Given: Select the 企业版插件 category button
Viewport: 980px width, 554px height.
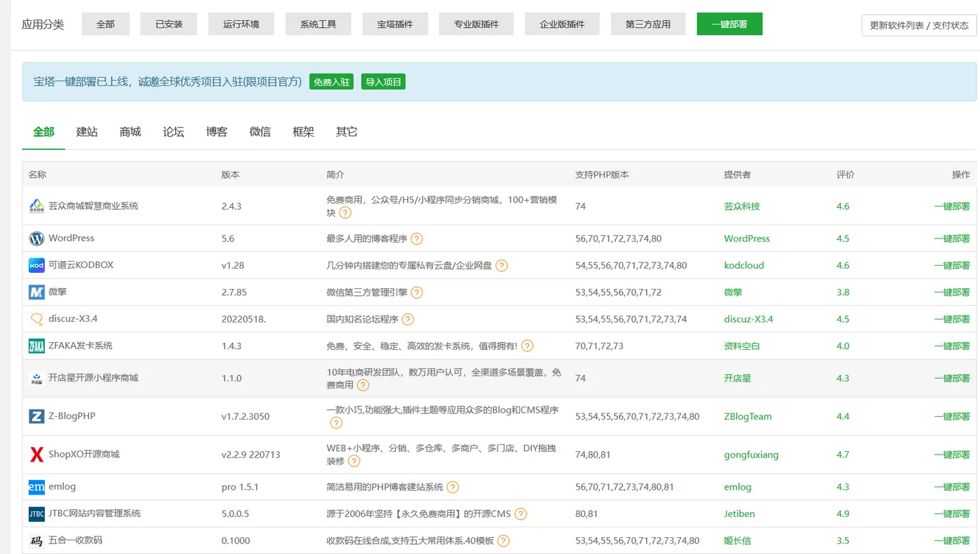Looking at the screenshot, I should point(562,24).
